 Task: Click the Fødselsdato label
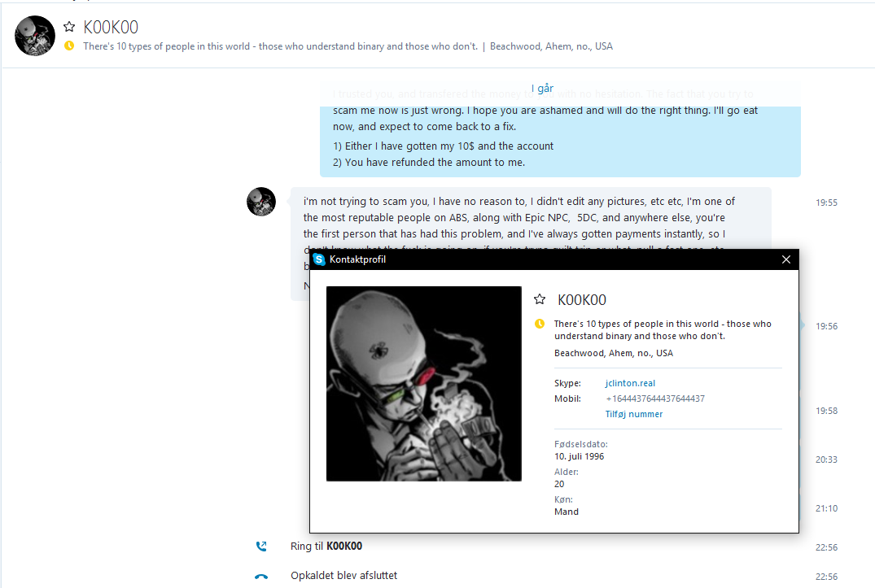click(581, 444)
